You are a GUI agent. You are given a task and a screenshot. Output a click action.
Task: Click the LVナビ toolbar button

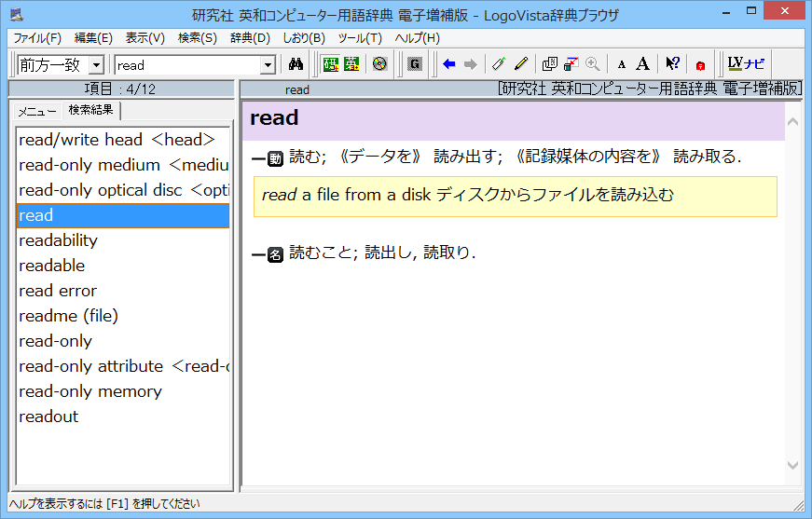click(746, 64)
